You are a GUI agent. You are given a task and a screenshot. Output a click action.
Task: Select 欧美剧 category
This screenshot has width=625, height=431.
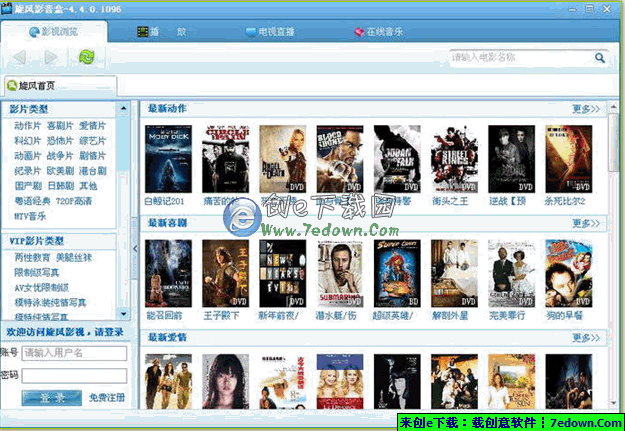pyautogui.click(x=60, y=171)
